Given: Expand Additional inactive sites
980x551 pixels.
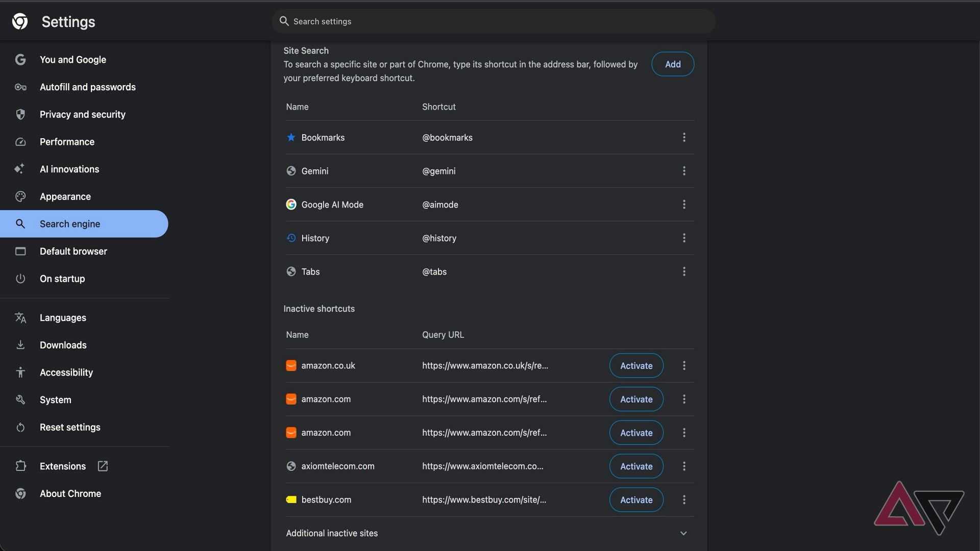Looking at the screenshot, I should (x=683, y=533).
